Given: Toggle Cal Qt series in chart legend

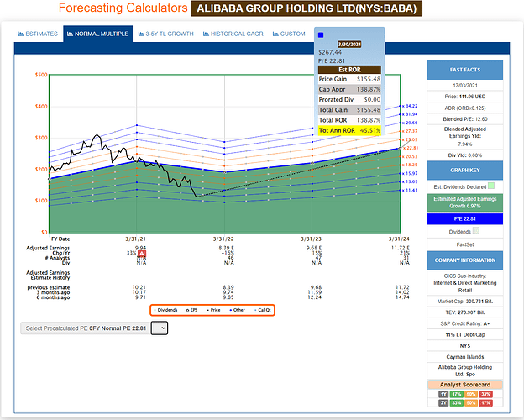Looking at the screenshot, I should (263, 310).
